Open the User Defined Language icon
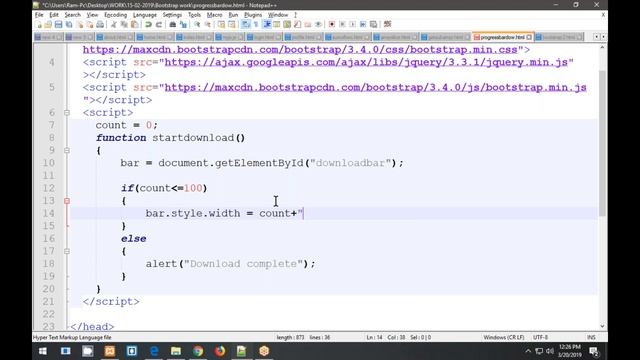 (277, 24)
